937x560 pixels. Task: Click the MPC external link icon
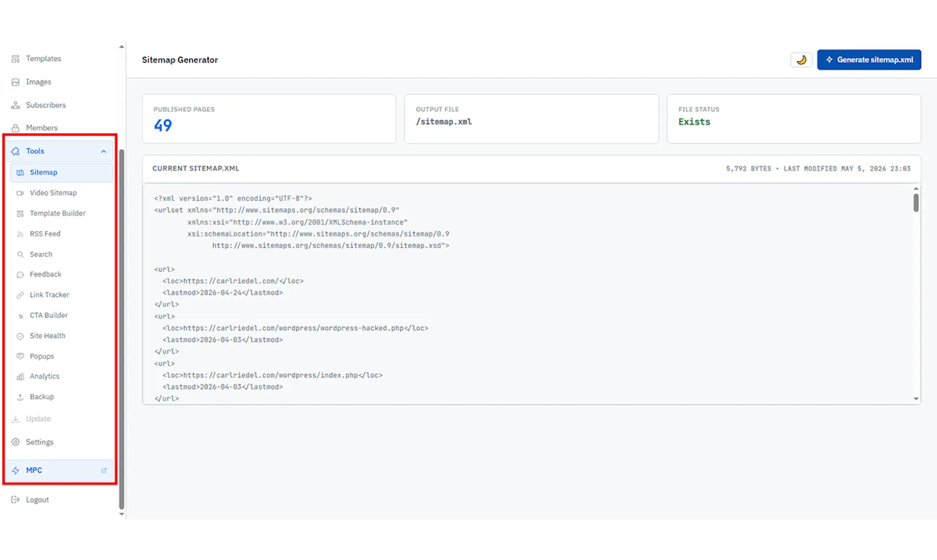point(104,470)
